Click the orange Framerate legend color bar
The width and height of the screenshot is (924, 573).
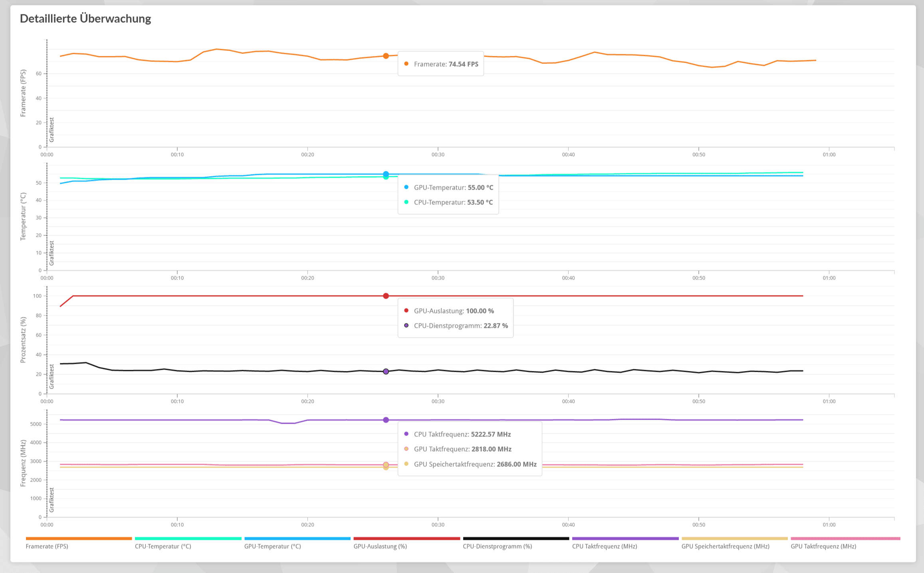point(79,539)
